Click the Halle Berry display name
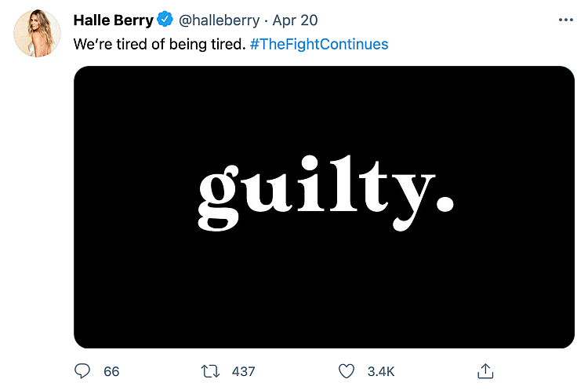This screenshot has height=390, width=588. [x=114, y=20]
